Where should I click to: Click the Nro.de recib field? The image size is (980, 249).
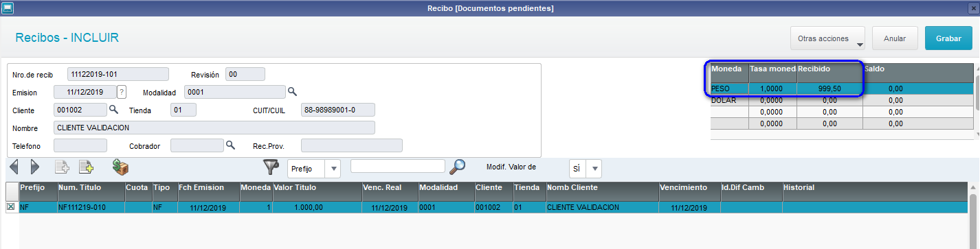click(x=118, y=74)
